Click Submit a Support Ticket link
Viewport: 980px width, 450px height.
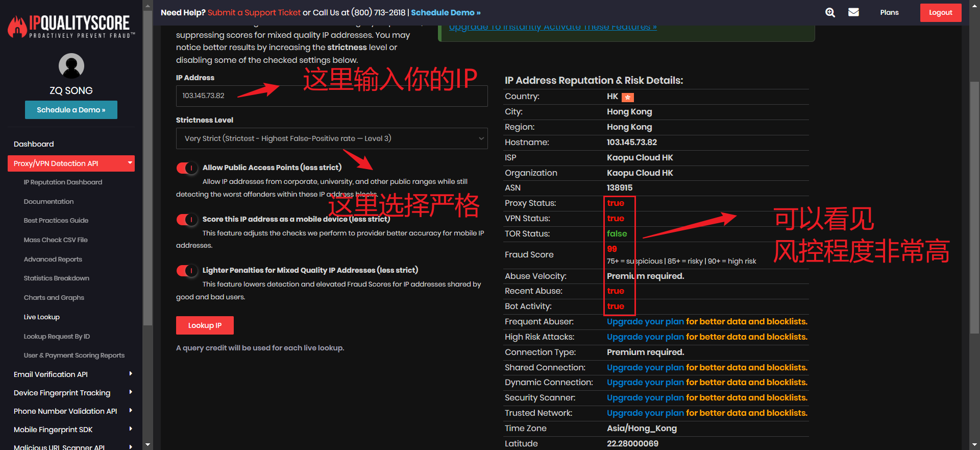[254, 12]
